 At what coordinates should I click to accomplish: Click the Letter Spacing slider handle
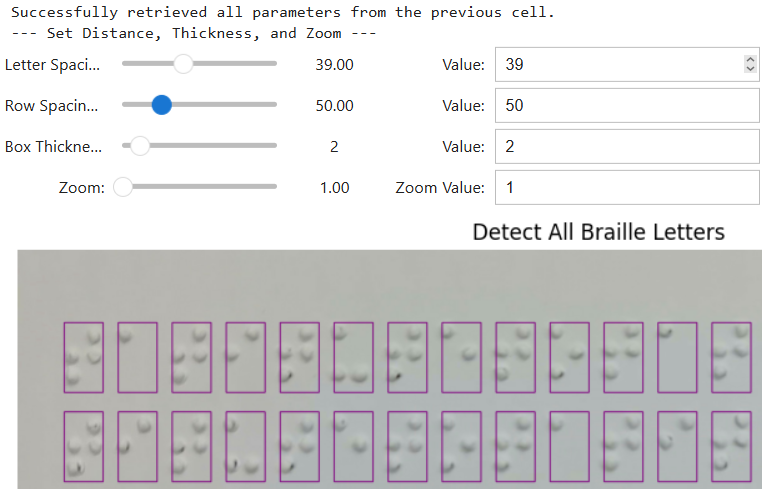point(182,65)
